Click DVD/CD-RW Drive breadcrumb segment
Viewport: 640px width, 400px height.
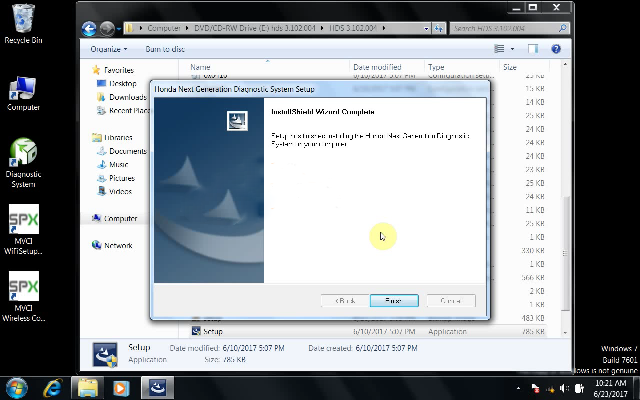255,28
